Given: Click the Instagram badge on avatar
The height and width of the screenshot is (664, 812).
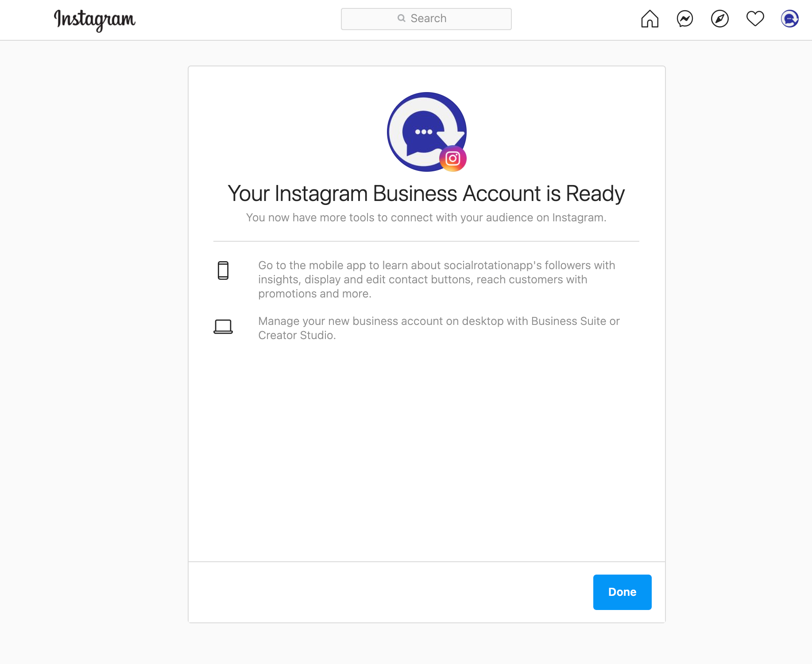Looking at the screenshot, I should pos(452,158).
